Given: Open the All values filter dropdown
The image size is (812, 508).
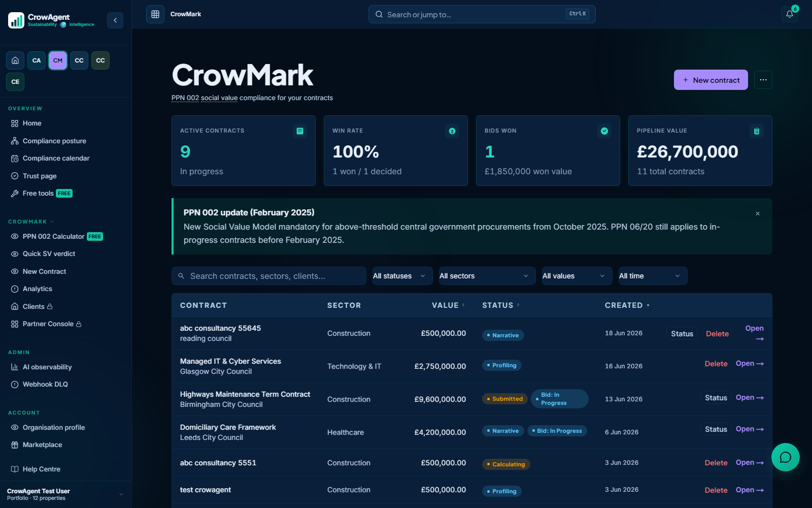Looking at the screenshot, I should pyautogui.click(x=577, y=276).
